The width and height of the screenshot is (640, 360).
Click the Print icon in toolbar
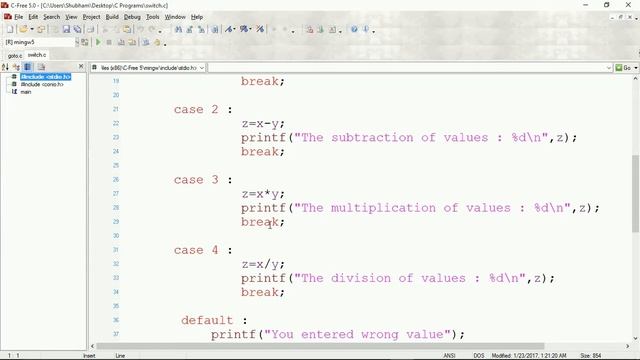(91, 29)
